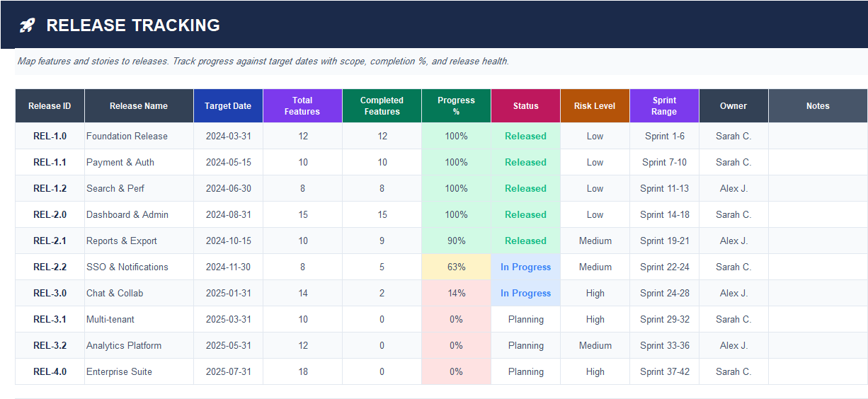Click the empty Notes cell for Foundation Release
This screenshot has width=868, height=399.
click(x=818, y=136)
